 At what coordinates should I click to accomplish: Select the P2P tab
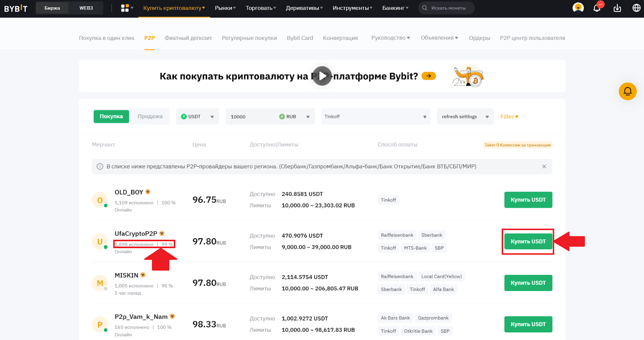coord(150,38)
